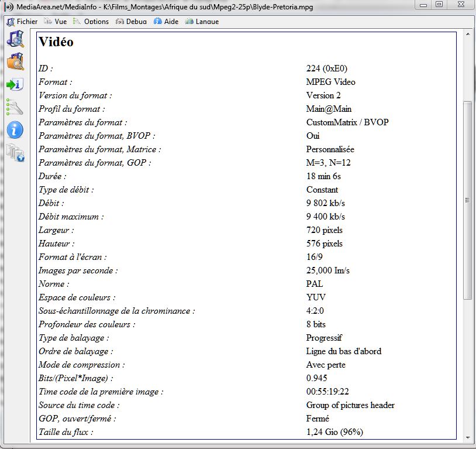Viewport: 476px width, 449px height.
Task: Click the Oui BVOP value
Action: coord(313,136)
